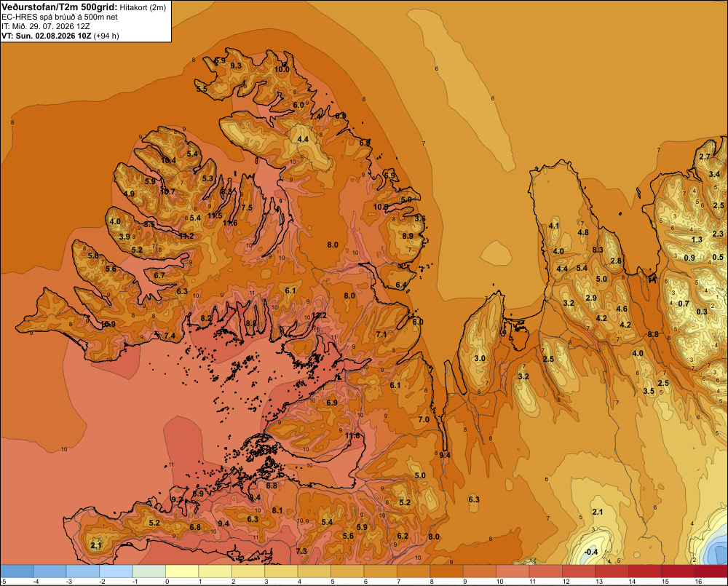Image resolution: width=728 pixels, height=586 pixels.
Task: Click the 11.2 temperature label in the Westfjords
Action: [x=186, y=236]
